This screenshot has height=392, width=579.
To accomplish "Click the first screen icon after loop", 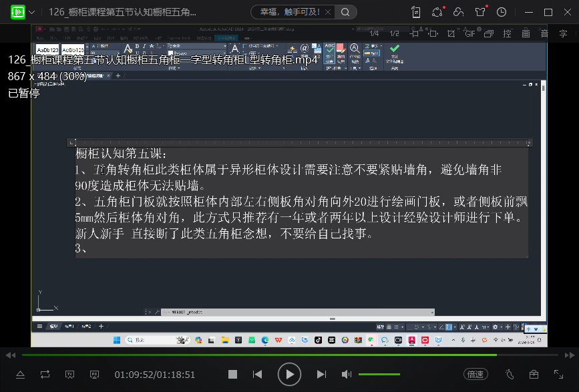I will 70,375.
